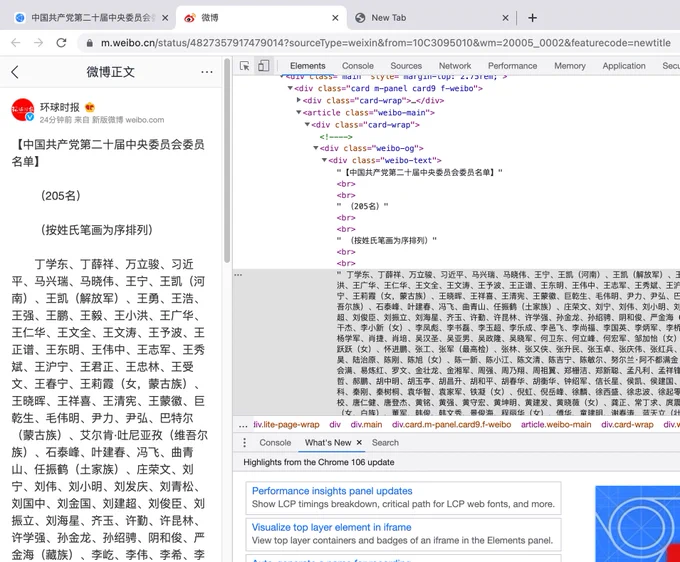Toggle the device toolbar icon
Screen dimensions: 680x562
pos(263,66)
